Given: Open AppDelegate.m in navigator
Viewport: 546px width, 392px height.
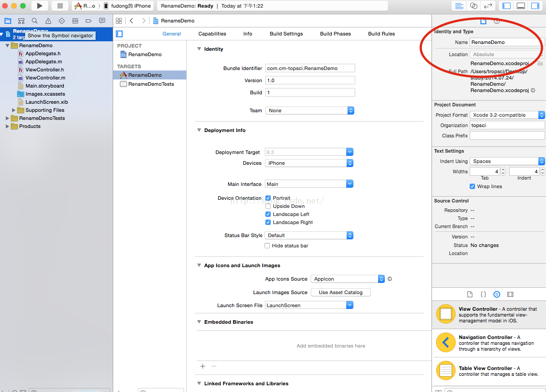Looking at the screenshot, I should [44, 62].
